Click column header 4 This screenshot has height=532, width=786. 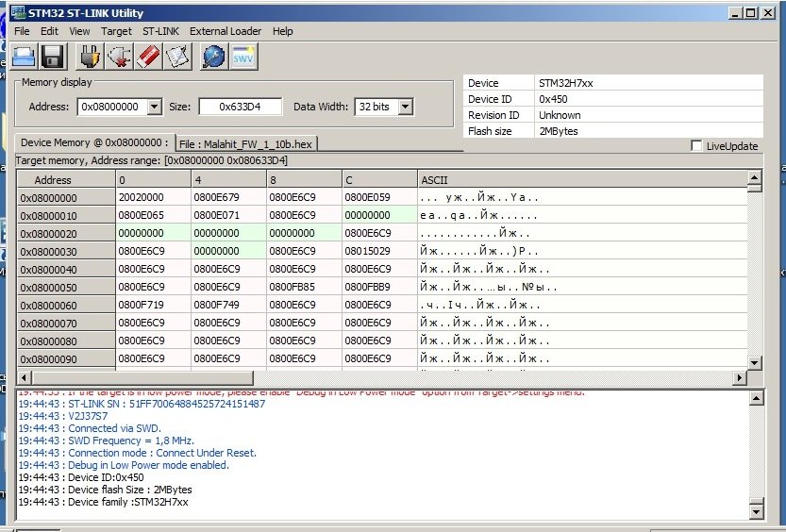point(228,180)
